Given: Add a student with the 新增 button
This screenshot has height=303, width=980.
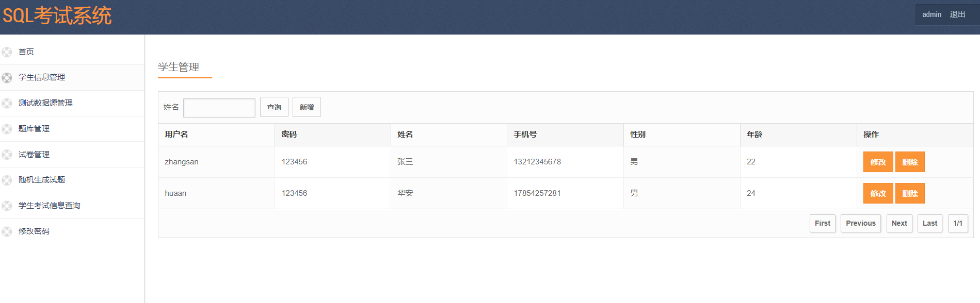Looking at the screenshot, I should [307, 107].
